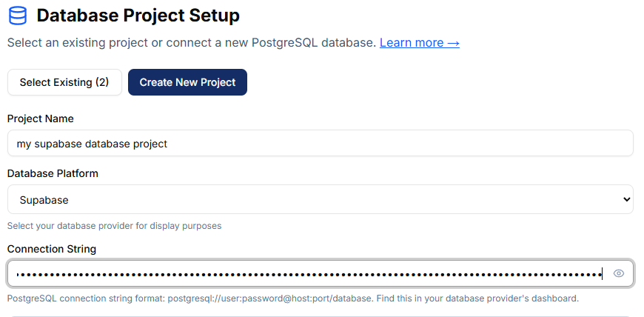644x317 pixels.
Task: Click the PostgreSQL connection string format hint
Action: [x=292, y=298]
